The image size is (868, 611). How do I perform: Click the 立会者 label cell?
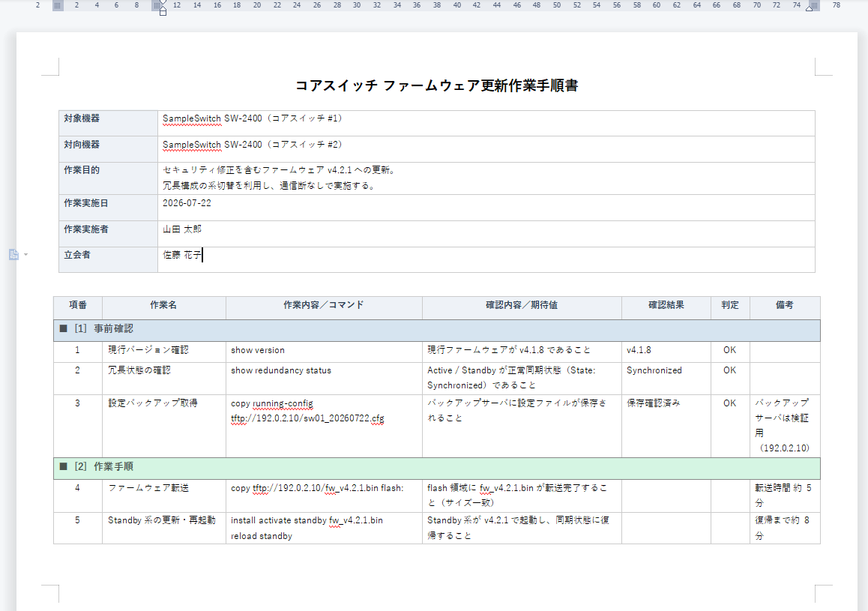[109, 259]
